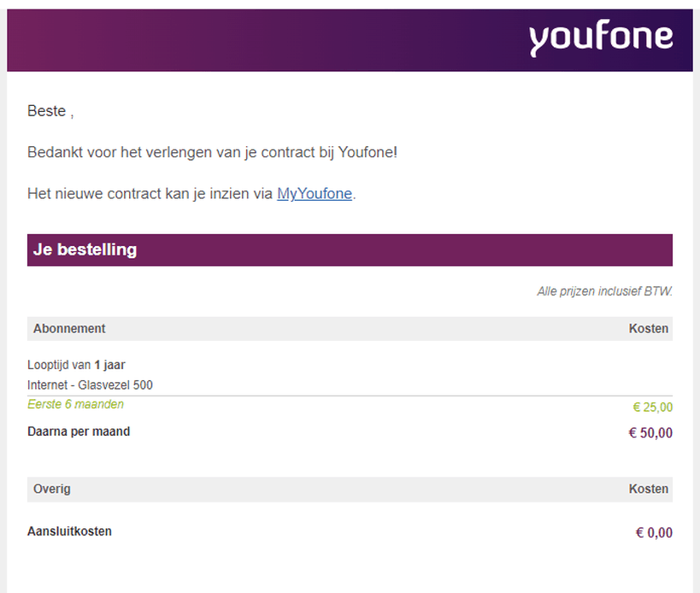
Task: Click the 'Abonnement' column heading
Action: [x=69, y=329]
